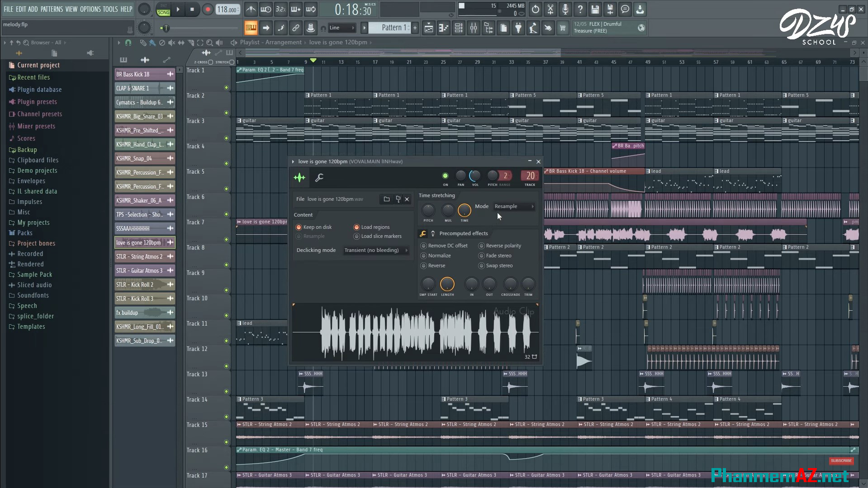Toggle the green ON light of the audio clip

point(445,175)
